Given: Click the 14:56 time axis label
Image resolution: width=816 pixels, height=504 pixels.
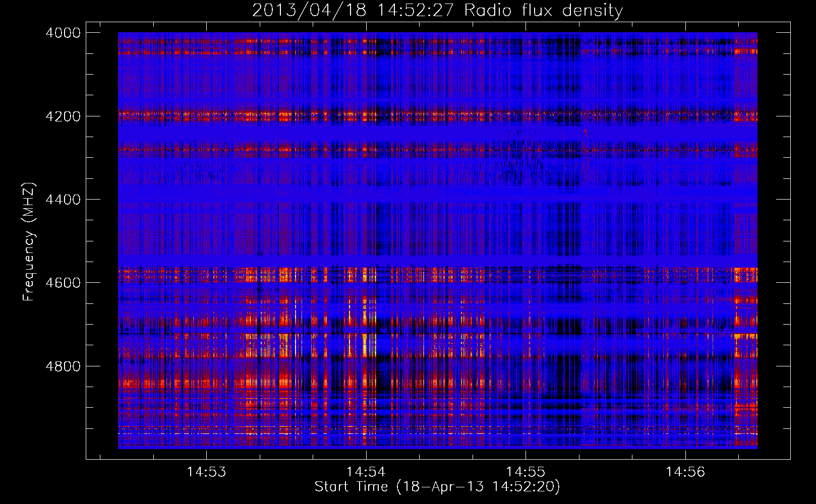Looking at the screenshot, I should coord(685,472).
